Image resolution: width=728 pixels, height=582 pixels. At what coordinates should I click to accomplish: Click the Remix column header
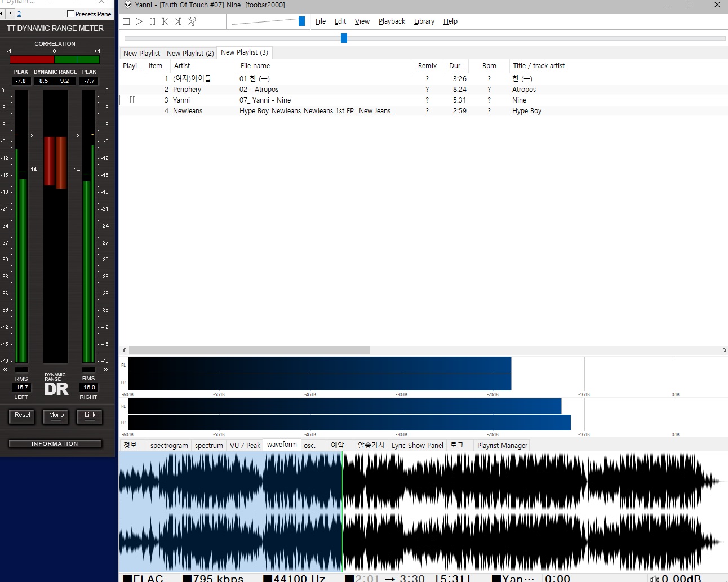click(x=427, y=66)
